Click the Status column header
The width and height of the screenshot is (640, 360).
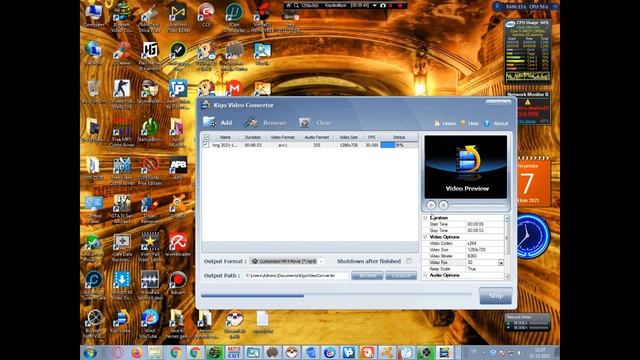click(x=399, y=137)
